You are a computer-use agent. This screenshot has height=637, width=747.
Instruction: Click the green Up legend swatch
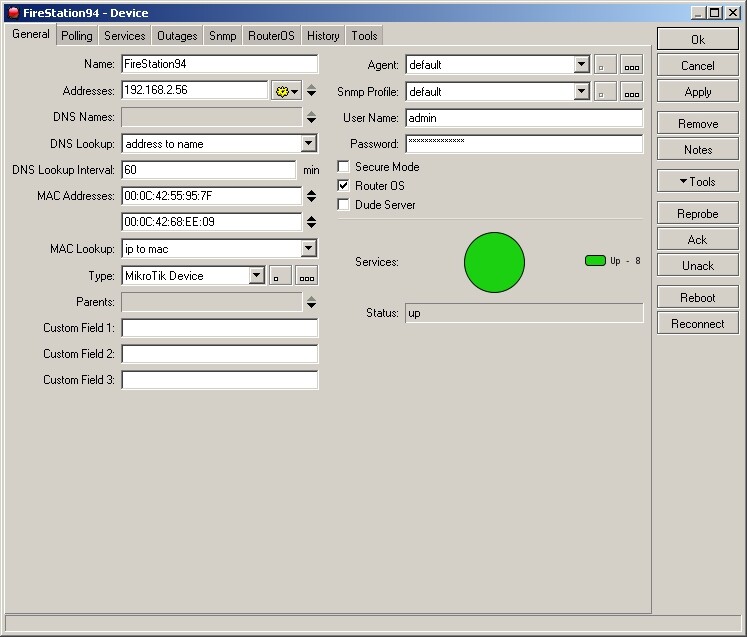pos(595,261)
